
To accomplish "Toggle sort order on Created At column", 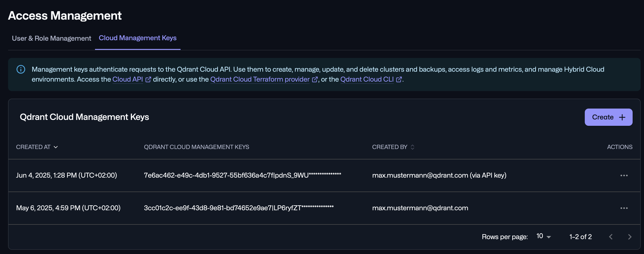I will click(56, 147).
